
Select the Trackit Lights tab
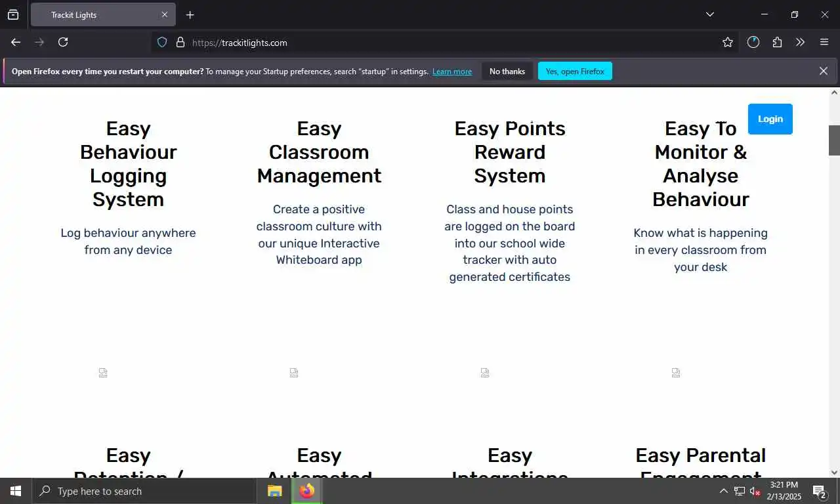click(103, 14)
